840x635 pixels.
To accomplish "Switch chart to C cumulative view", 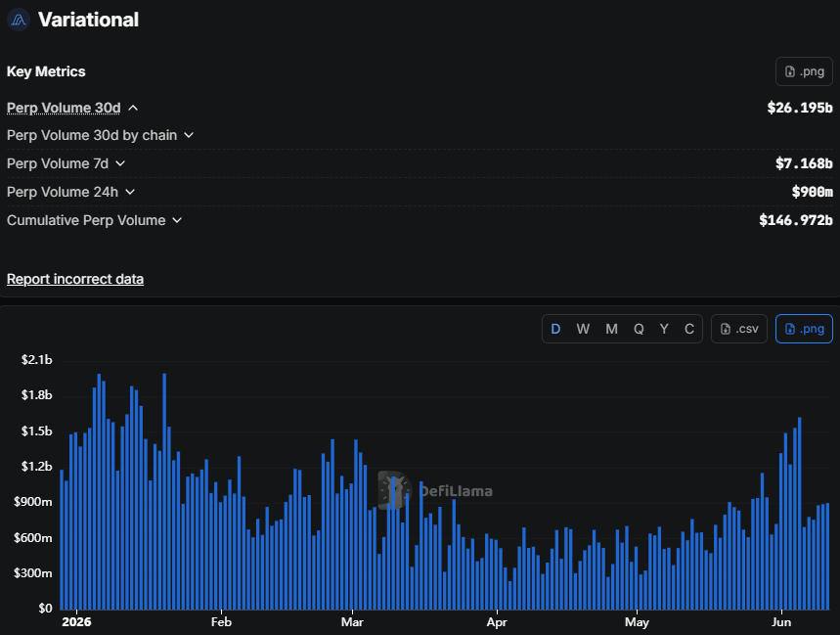I will [x=689, y=329].
